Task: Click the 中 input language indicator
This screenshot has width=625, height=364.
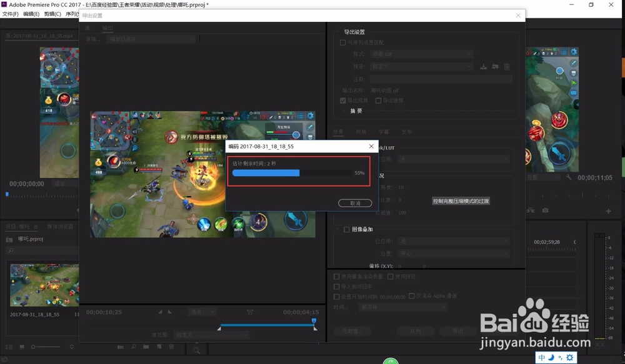Action: (542, 357)
